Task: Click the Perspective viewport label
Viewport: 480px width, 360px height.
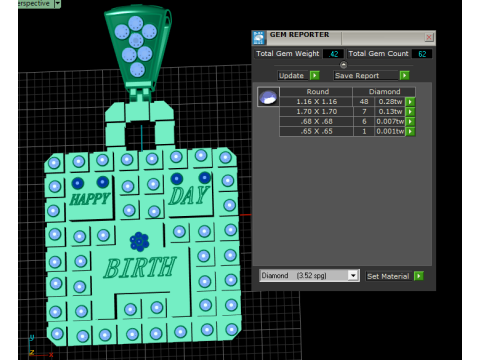Action: pos(34,4)
